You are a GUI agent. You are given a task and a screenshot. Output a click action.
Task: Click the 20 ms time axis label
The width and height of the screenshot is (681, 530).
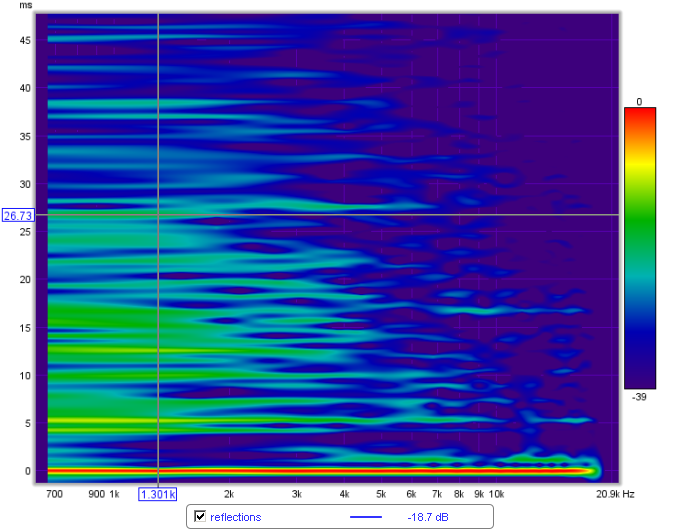pos(25,280)
